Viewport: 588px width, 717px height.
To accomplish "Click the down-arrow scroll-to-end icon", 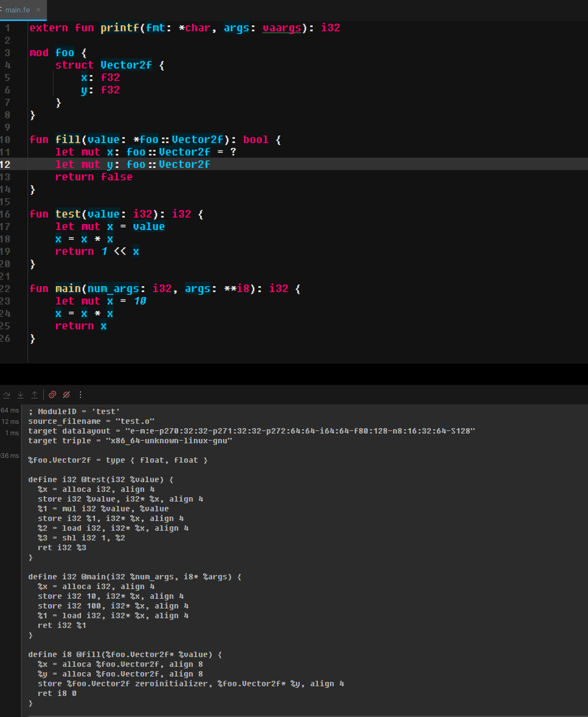I will click(x=20, y=394).
